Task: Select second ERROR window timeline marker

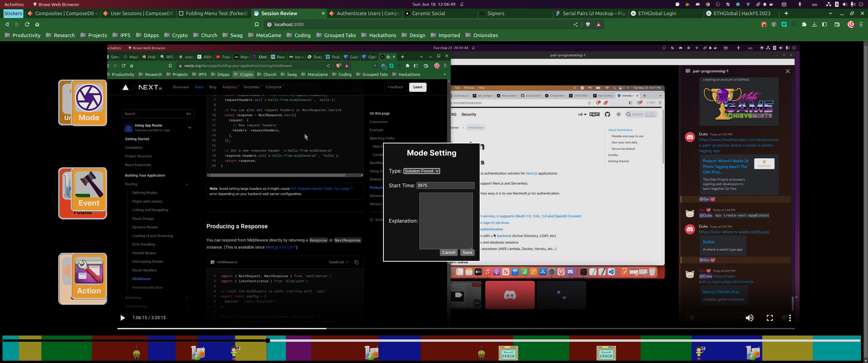Action: 606,353
